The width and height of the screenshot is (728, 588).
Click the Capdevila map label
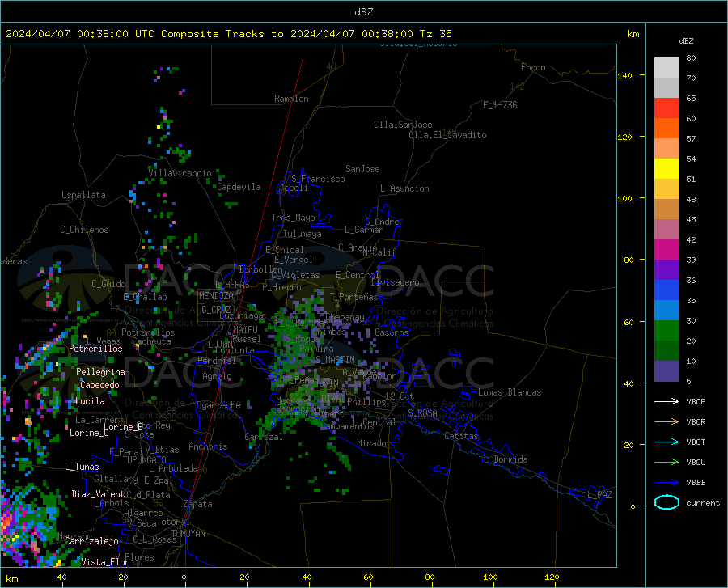(x=239, y=187)
